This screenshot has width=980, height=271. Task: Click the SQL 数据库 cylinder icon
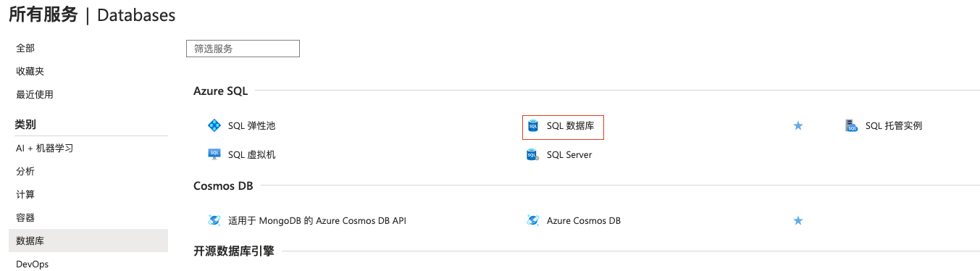tap(533, 125)
